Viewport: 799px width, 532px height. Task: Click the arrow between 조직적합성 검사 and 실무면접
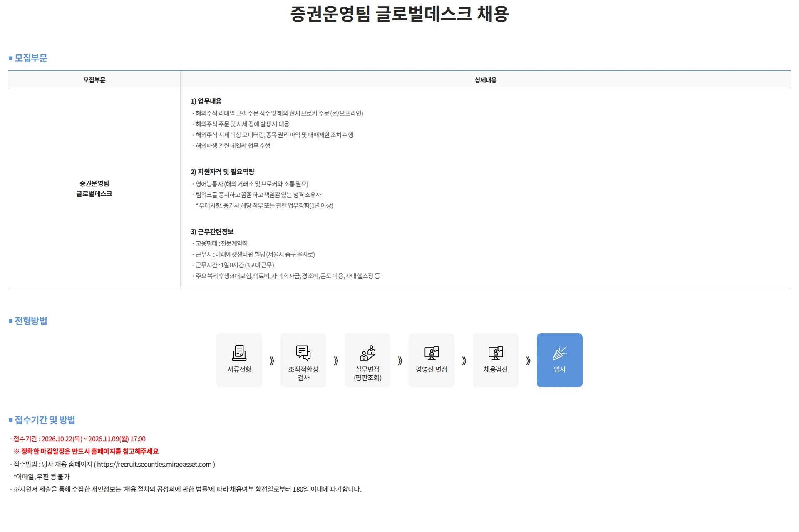tap(336, 361)
